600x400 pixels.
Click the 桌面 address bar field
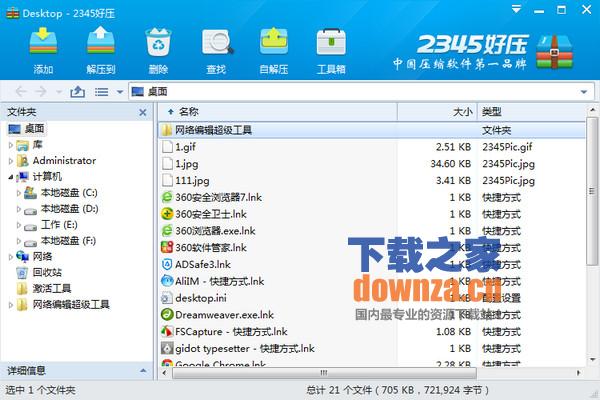pos(361,91)
